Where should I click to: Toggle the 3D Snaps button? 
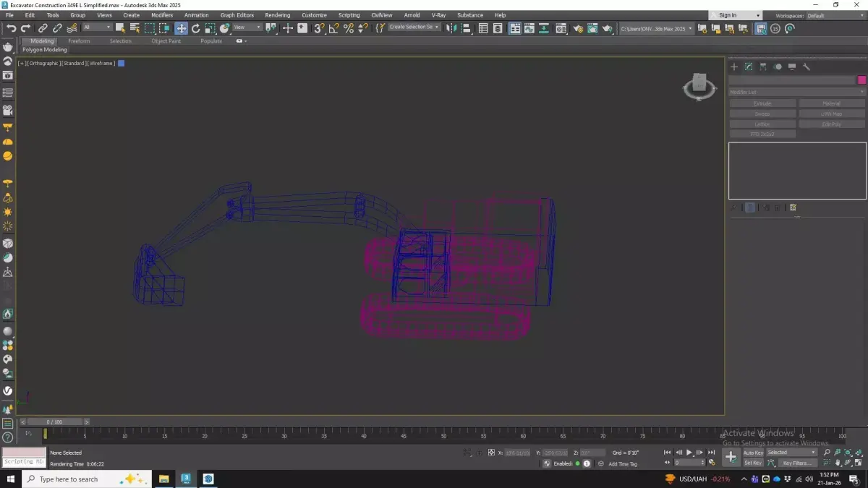(x=318, y=28)
